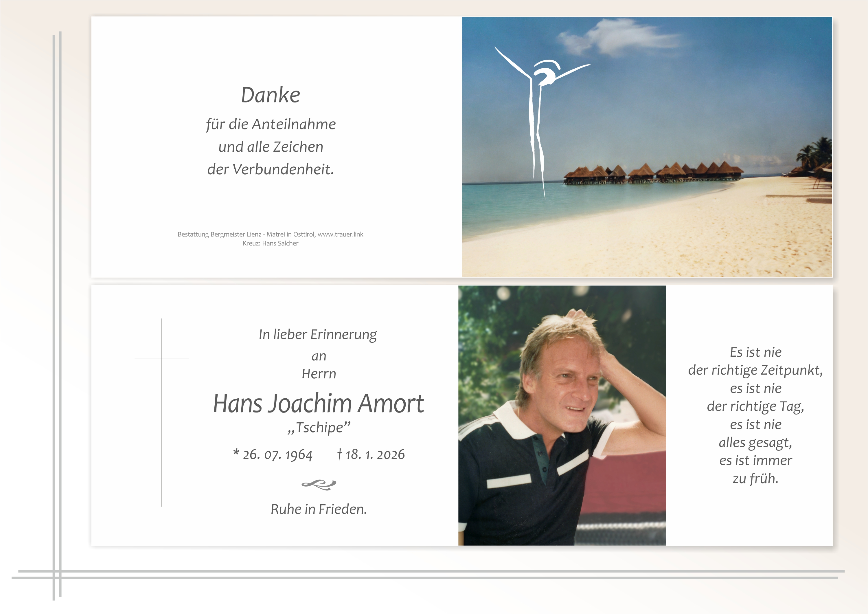Click the white cloud in the sky
The height and width of the screenshot is (614, 868).
click(x=620, y=38)
